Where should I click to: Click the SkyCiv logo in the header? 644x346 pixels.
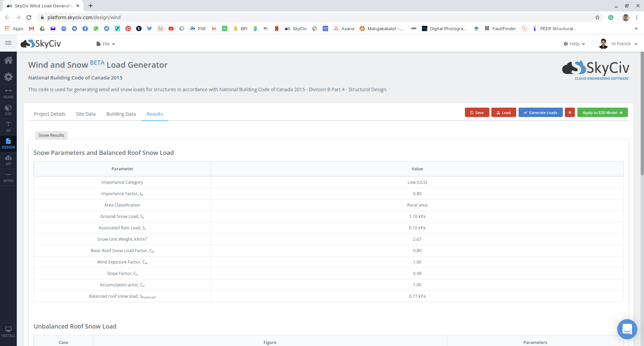tap(41, 44)
